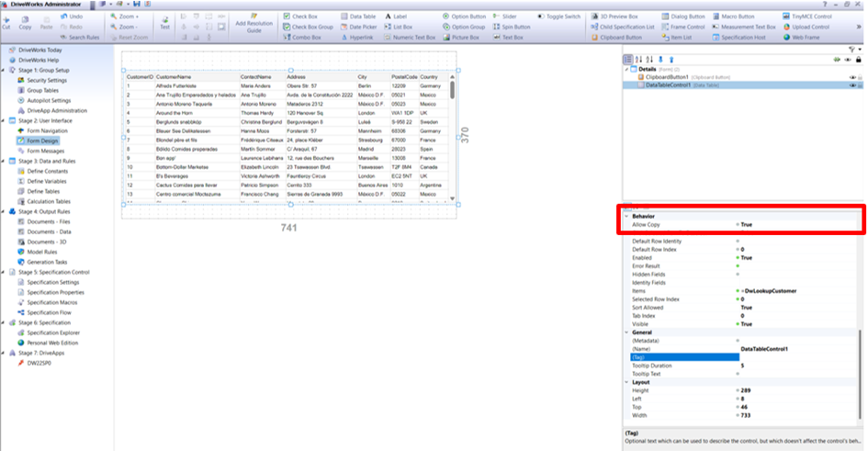868x451 pixels.
Task: Insert a List Box control
Action: 399,28
